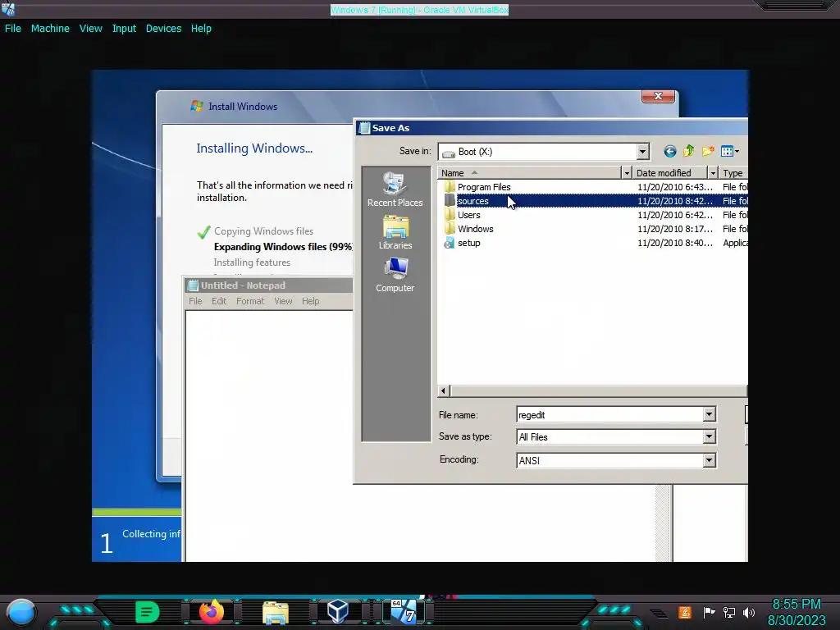The width and height of the screenshot is (840, 630).
Task: Open Libraries in the Save As sidebar
Action: click(395, 232)
